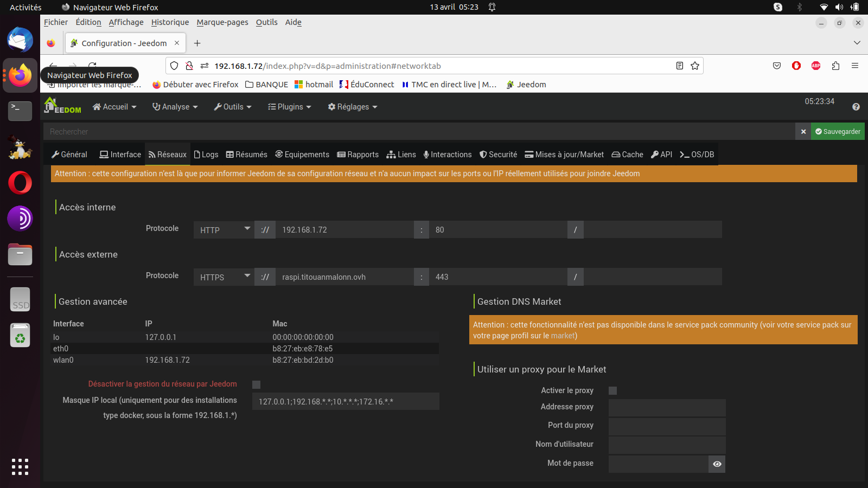Open the Firefox hamburger menu

pyautogui.click(x=854, y=66)
